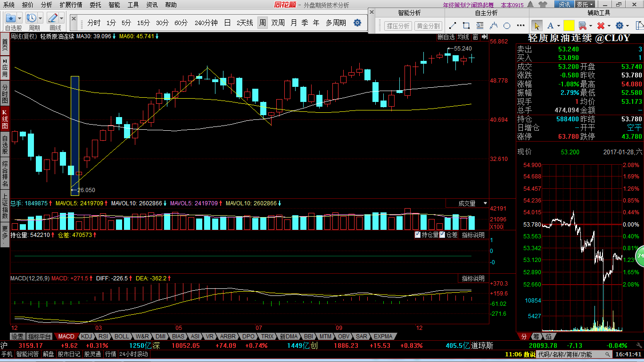Activate the arrow pointer selection tool
Viewport: 644px width, 362px height.
click(x=537, y=25)
